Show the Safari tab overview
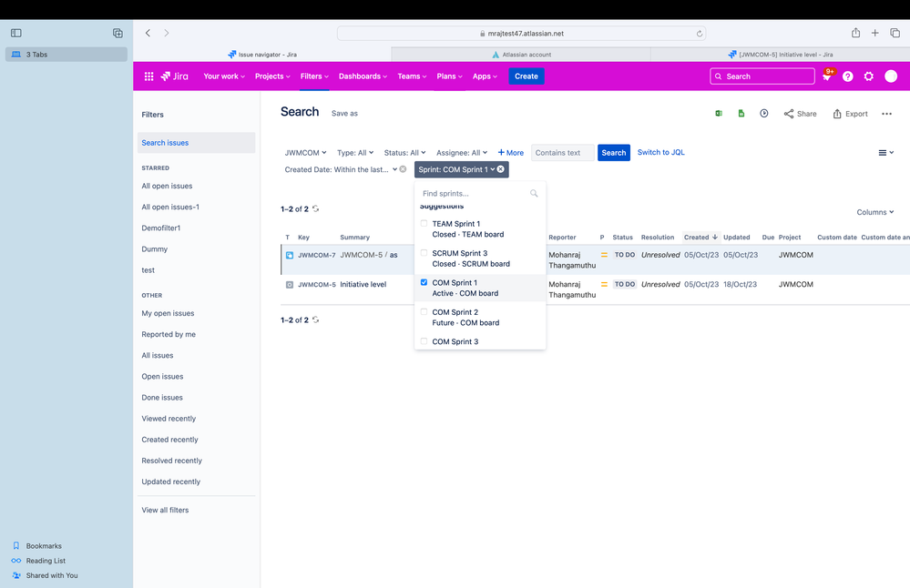 tap(895, 33)
